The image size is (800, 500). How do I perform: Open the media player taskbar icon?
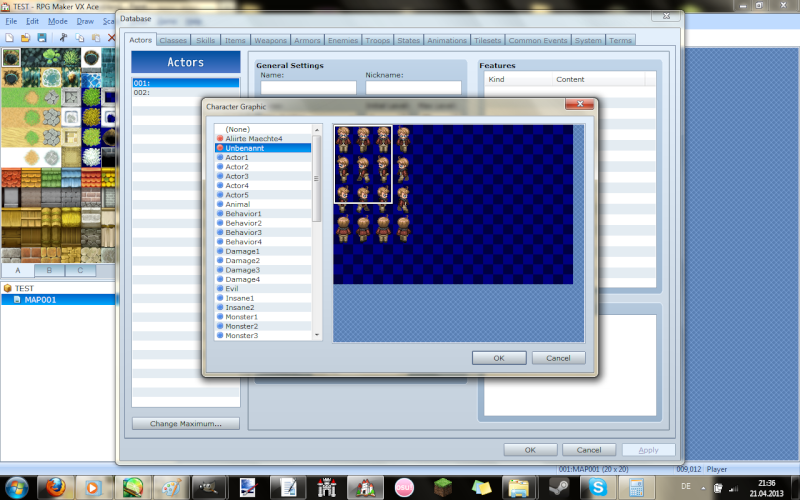(x=92, y=488)
